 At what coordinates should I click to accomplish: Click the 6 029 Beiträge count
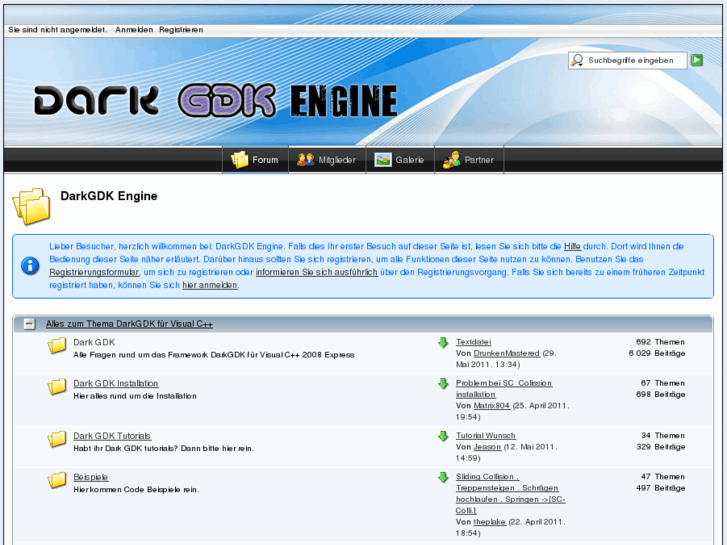pos(657,353)
